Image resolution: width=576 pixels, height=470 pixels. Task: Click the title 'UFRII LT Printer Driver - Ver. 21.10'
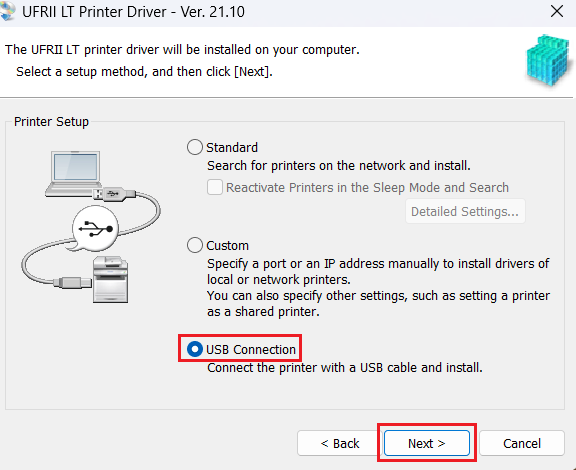point(133,12)
